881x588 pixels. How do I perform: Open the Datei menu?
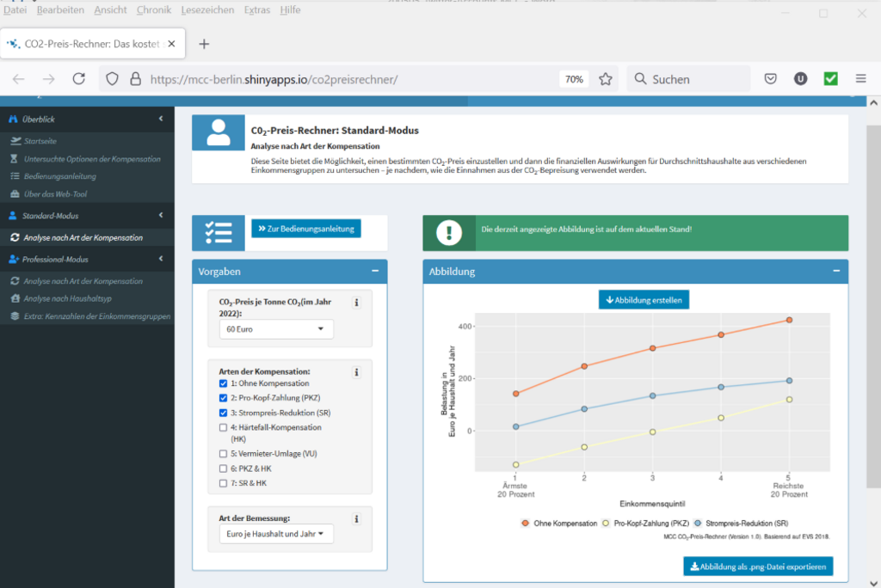[15, 10]
